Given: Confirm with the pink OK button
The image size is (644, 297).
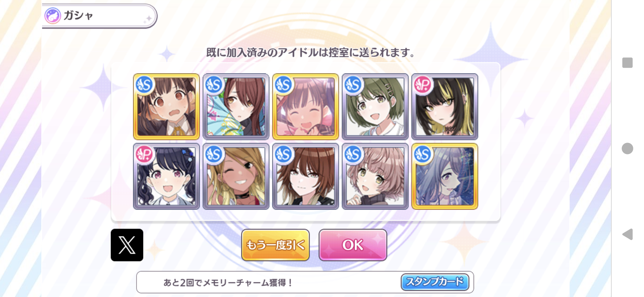Looking at the screenshot, I should pyautogui.click(x=353, y=245).
